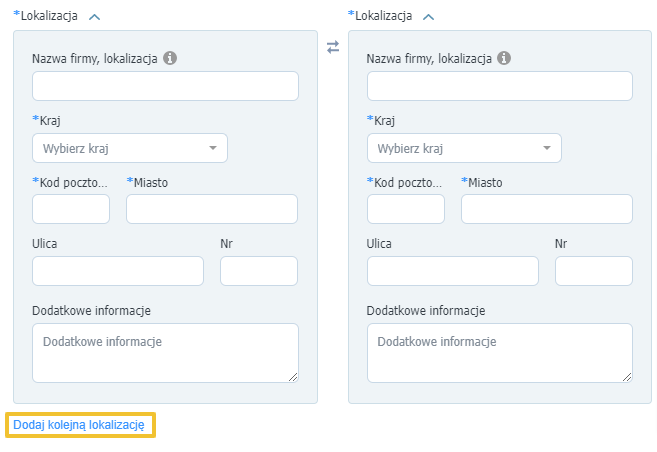Viewport: 657px width, 452px height.
Task: Click left Dodatkowe informacje textarea
Action: point(166,353)
